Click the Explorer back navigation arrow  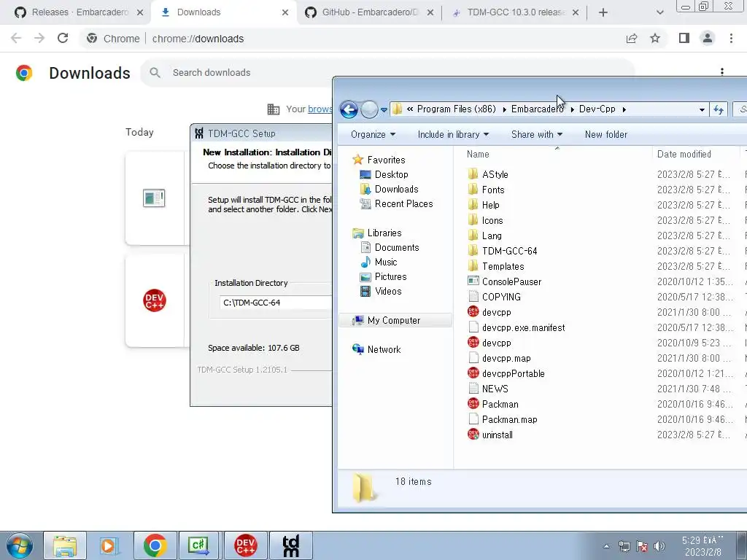point(349,109)
